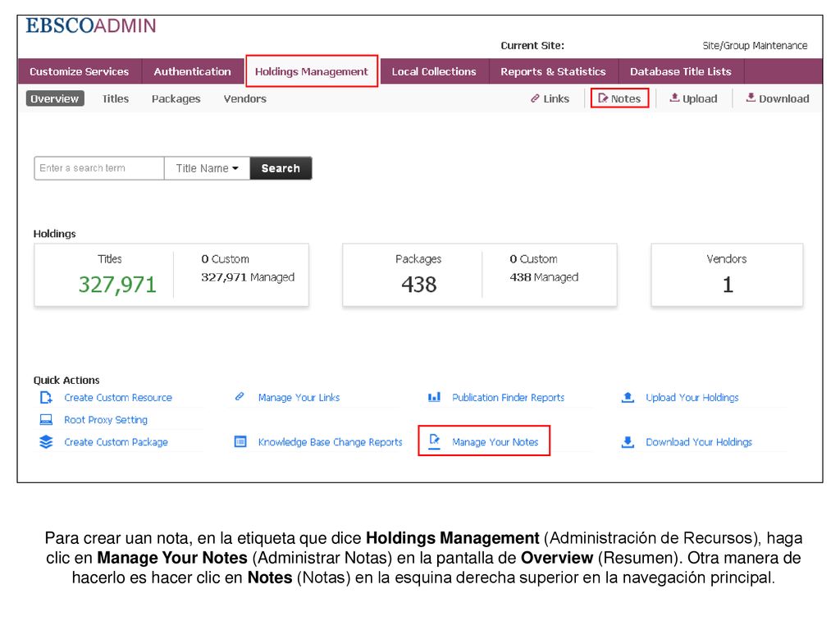Click the 'Holdings' section heading
Screen dimensions: 840x630
click(55, 234)
